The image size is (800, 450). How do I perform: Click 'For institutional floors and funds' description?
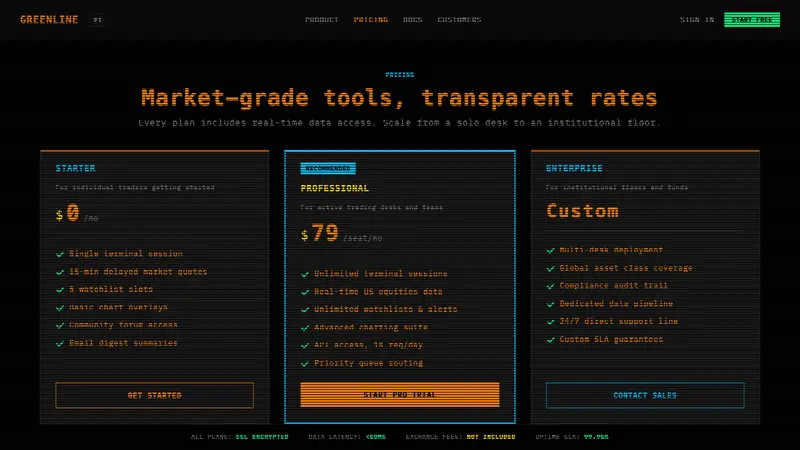617,187
